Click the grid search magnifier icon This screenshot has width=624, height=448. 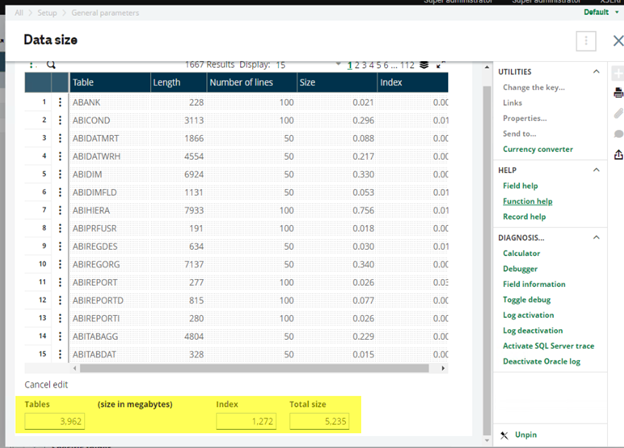[51, 64]
